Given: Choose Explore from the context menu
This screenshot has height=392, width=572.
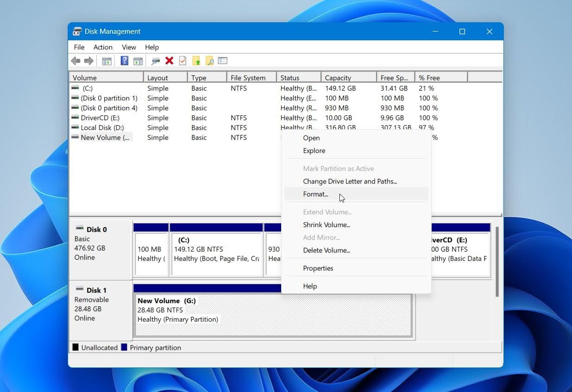Looking at the screenshot, I should pos(356,151).
